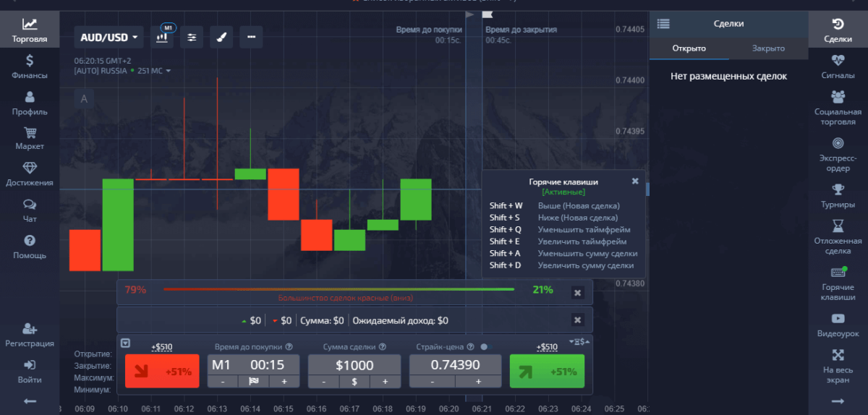Expand the RUSSIA server dropdown
This screenshot has width=868, height=415.
[x=169, y=71]
